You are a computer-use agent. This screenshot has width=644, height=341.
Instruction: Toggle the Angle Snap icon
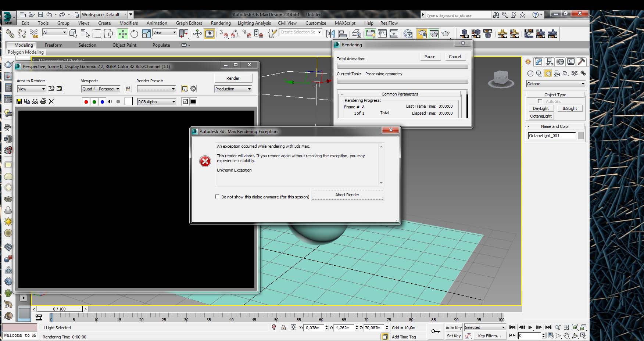click(x=235, y=34)
